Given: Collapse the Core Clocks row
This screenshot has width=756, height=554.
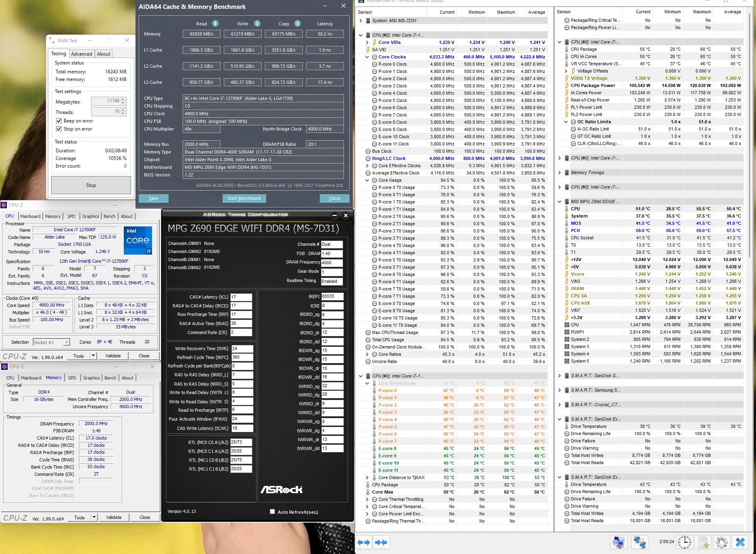Looking at the screenshot, I should [x=367, y=57].
